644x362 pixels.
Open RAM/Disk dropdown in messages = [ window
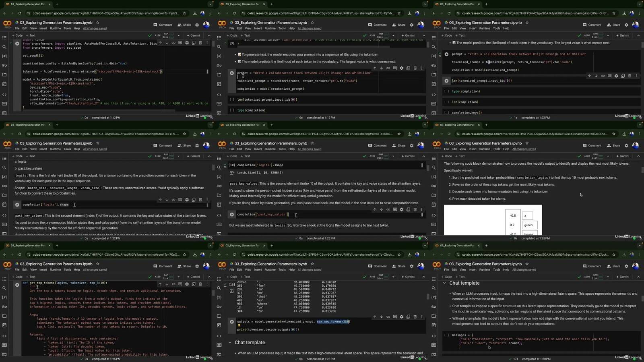pyautogui.click(x=608, y=277)
